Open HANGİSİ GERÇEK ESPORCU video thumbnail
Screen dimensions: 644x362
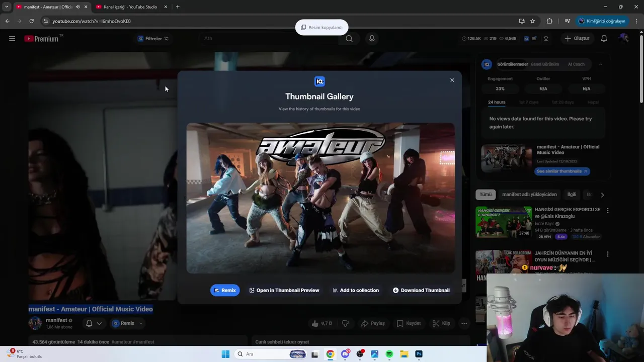(x=504, y=222)
